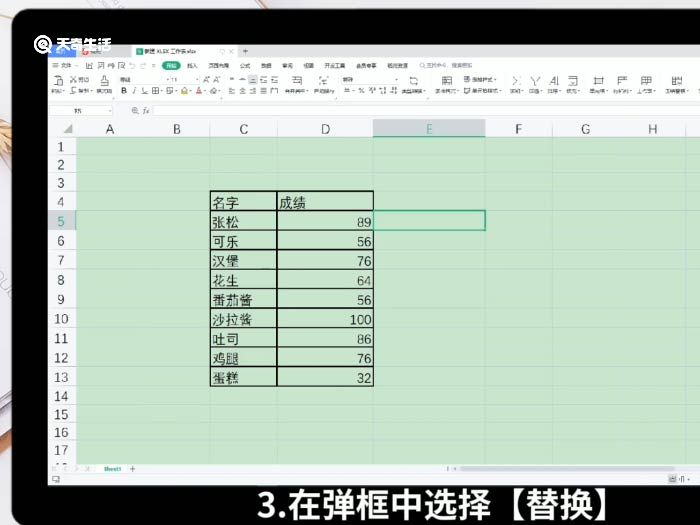Click the Filter funnel icon

[535, 81]
